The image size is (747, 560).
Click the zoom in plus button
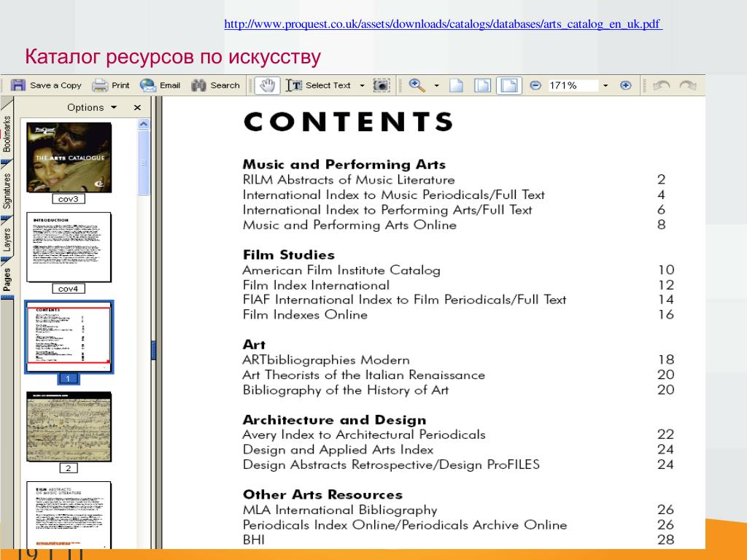pos(625,85)
